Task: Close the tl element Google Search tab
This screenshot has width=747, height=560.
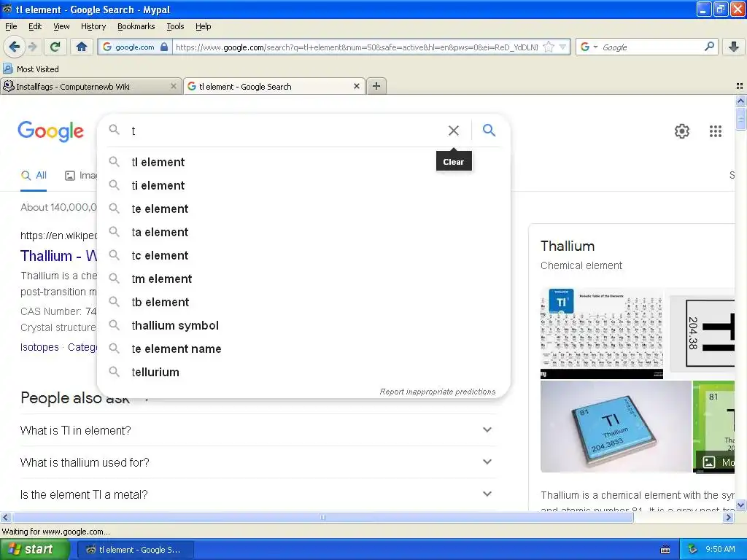Action: coord(356,86)
